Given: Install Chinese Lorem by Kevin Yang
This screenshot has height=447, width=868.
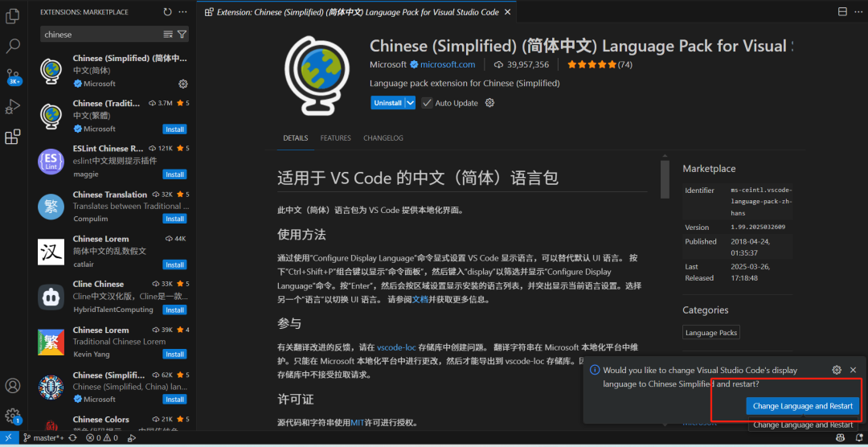Looking at the screenshot, I should pyautogui.click(x=174, y=355).
